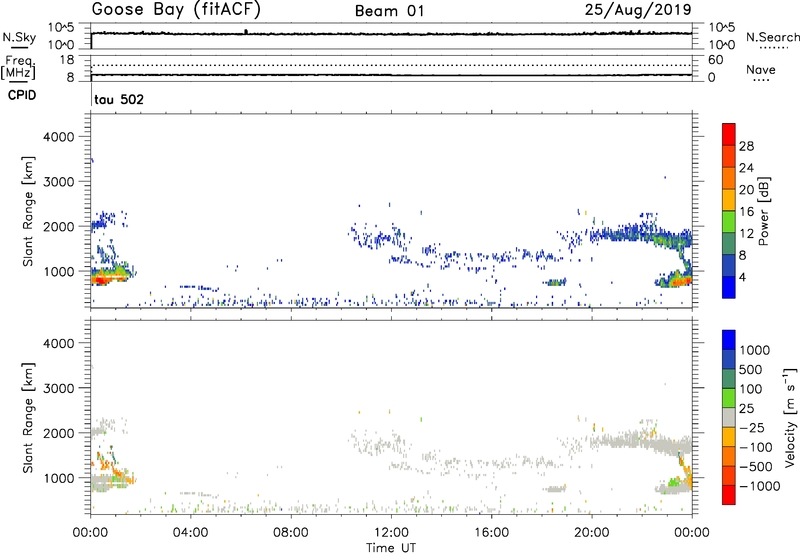Click the "60" Nave axis tick
The image size is (800, 554).
pos(715,60)
